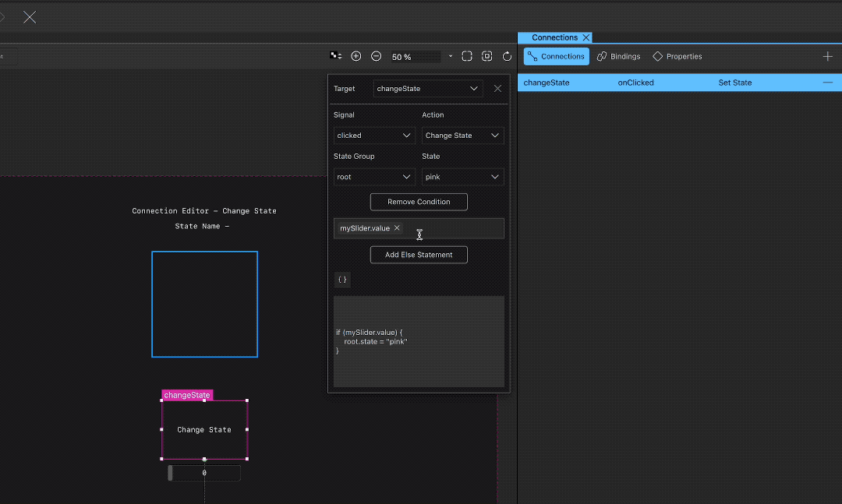Screen dimensions: 842x504
Task: Switch to the Bindings panel
Action: pyautogui.click(x=619, y=56)
